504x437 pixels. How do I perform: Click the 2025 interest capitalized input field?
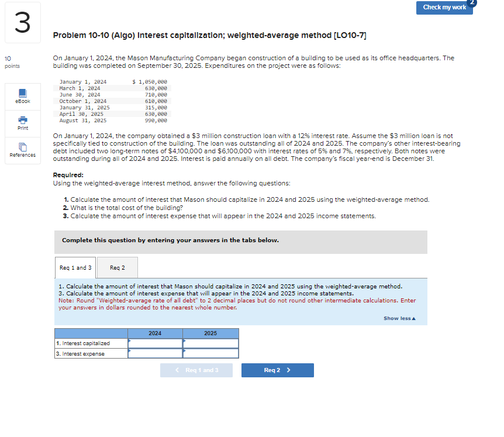(210, 343)
